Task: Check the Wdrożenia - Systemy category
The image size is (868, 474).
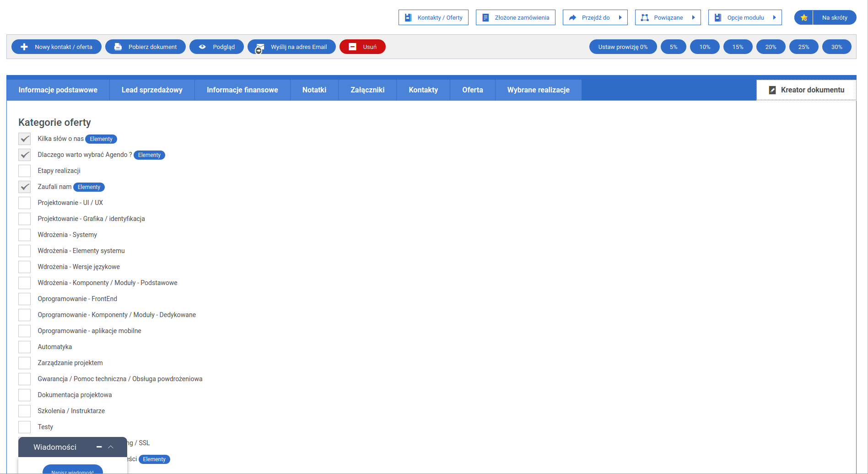Action: point(25,235)
